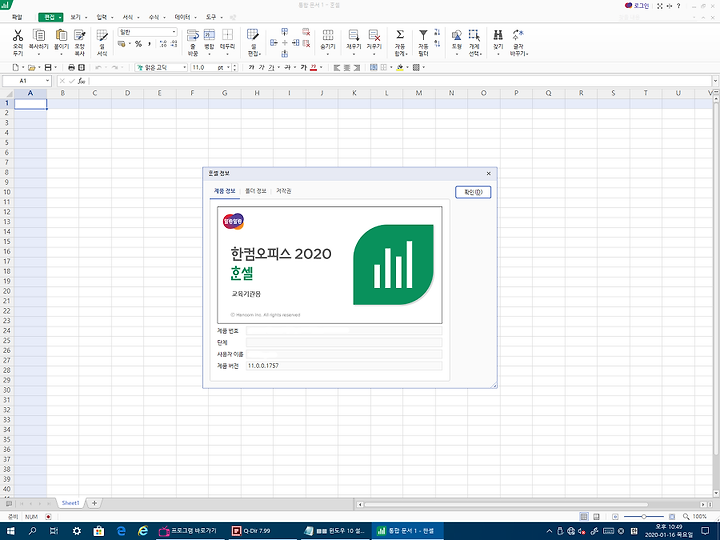Open the Insert (입력) menu
Viewport: 720px width, 540px height.
pos(101,17)
